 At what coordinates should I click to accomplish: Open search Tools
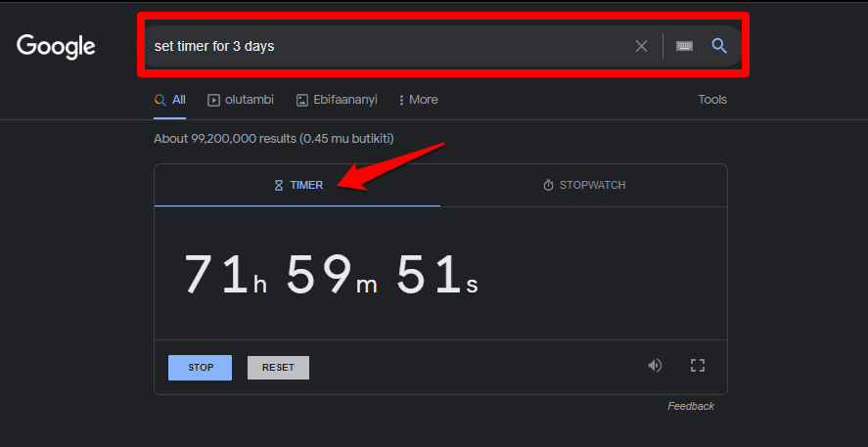point(712,100)
